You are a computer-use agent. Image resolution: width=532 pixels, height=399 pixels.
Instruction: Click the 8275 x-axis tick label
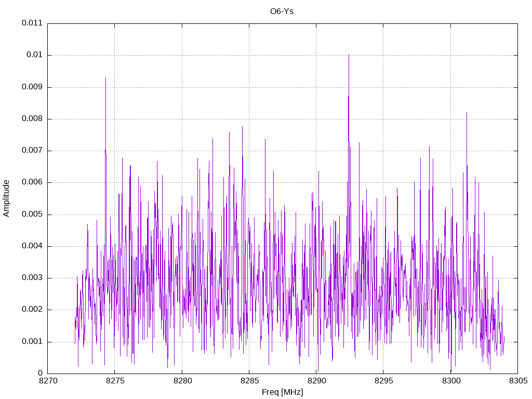115,381
